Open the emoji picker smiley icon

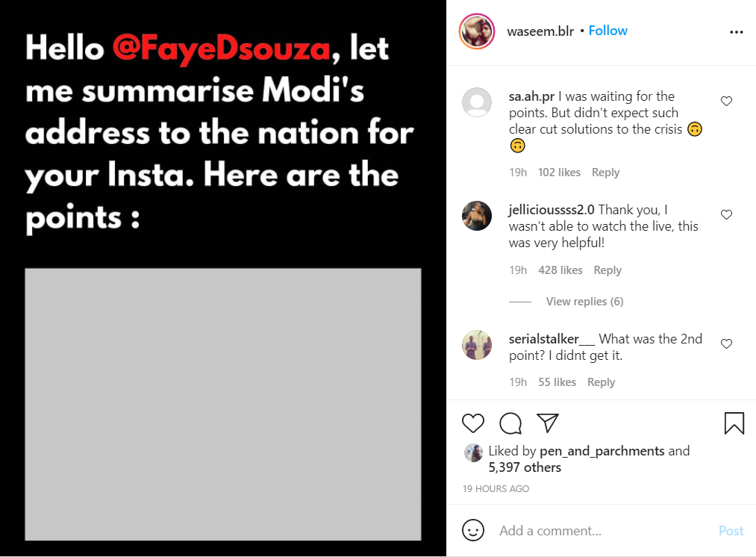pos(473,530)
